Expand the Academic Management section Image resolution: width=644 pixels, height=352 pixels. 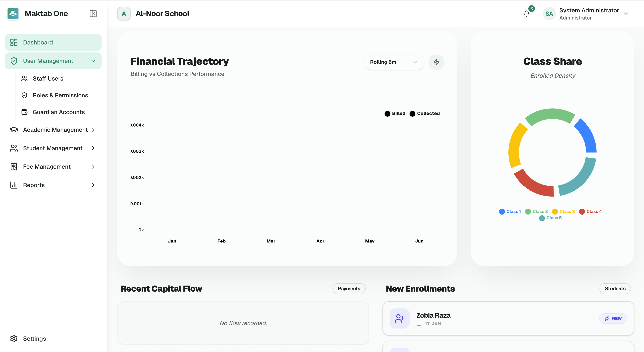click(x=53, y=130)
